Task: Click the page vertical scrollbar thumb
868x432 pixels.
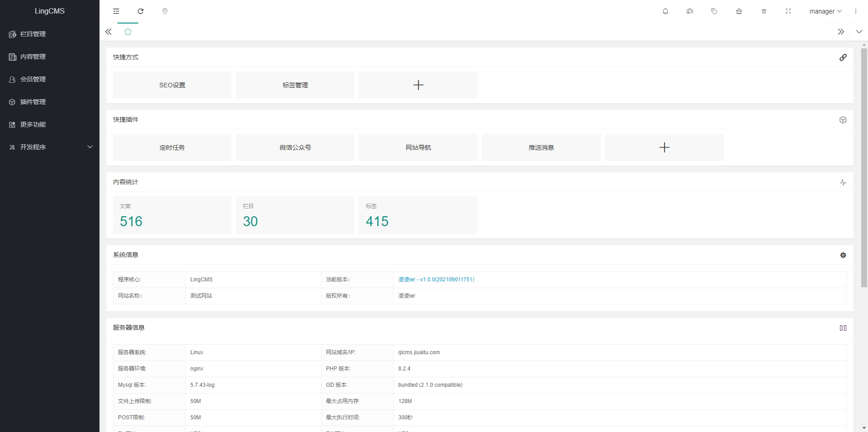Action: (864, 167)
